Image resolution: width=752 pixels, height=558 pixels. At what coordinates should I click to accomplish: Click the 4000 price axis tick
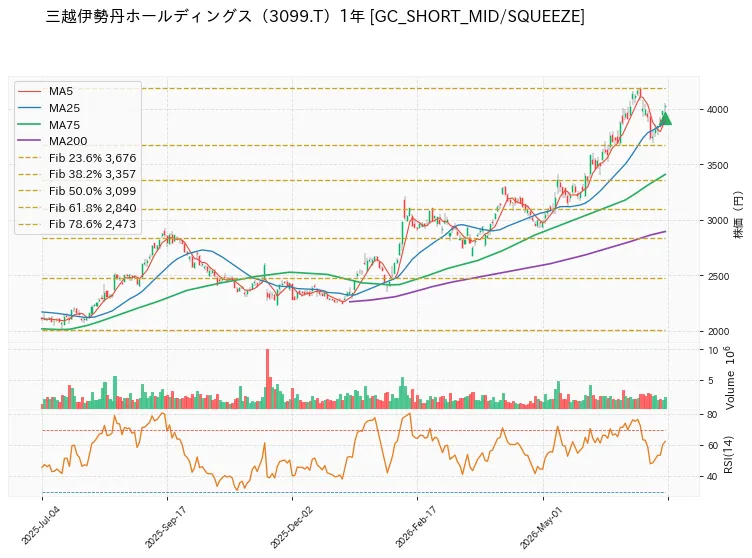pyautogui.click(x=717, y=109)
